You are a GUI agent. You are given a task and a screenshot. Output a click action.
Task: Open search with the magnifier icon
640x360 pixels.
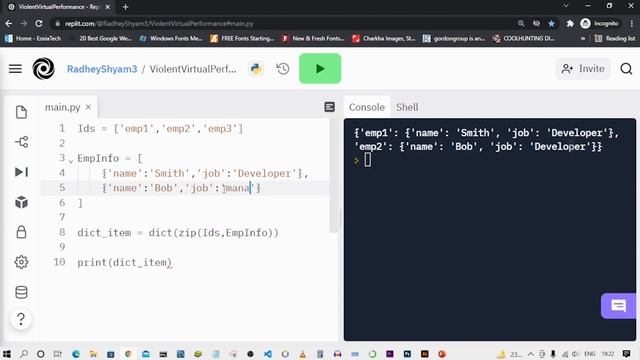click(x=626, y=69)
